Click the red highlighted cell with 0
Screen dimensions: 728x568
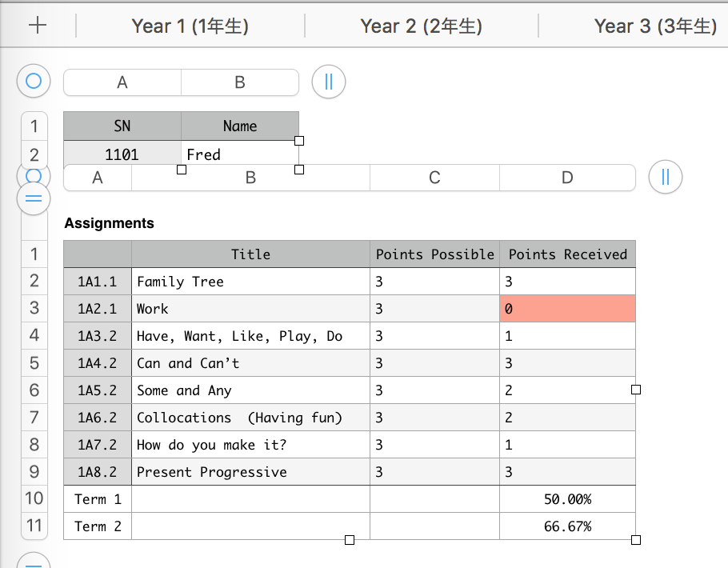(567, 309)
